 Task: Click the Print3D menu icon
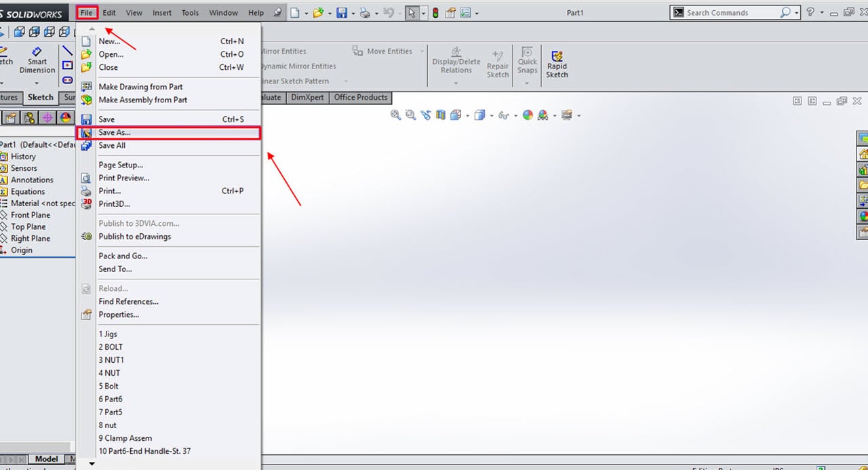pyautogui.click(x=86, y=203)
